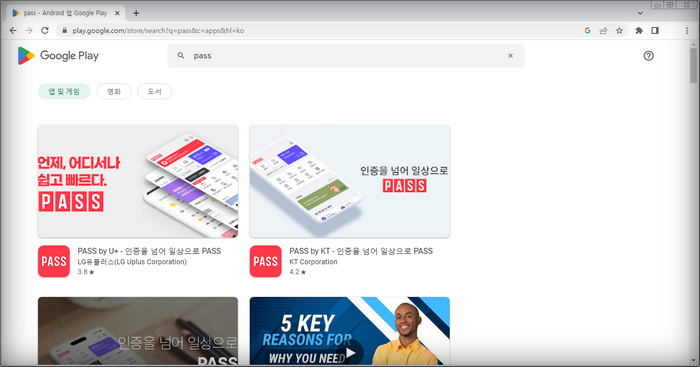
Task: Go back with the browser back arrow
Action: (13, 30)
